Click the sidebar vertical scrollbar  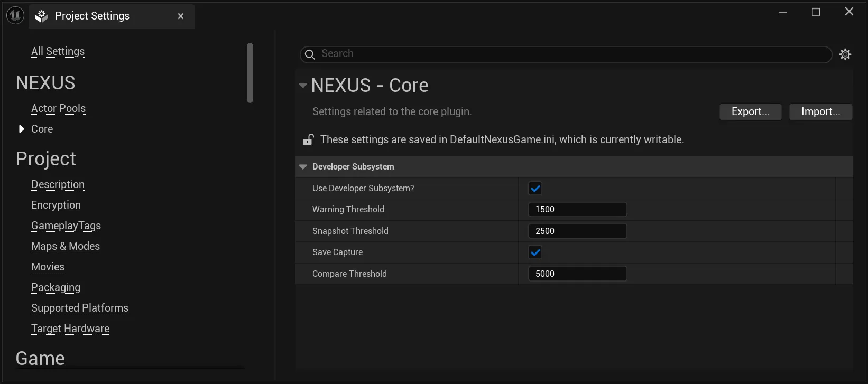pos(250,73)
